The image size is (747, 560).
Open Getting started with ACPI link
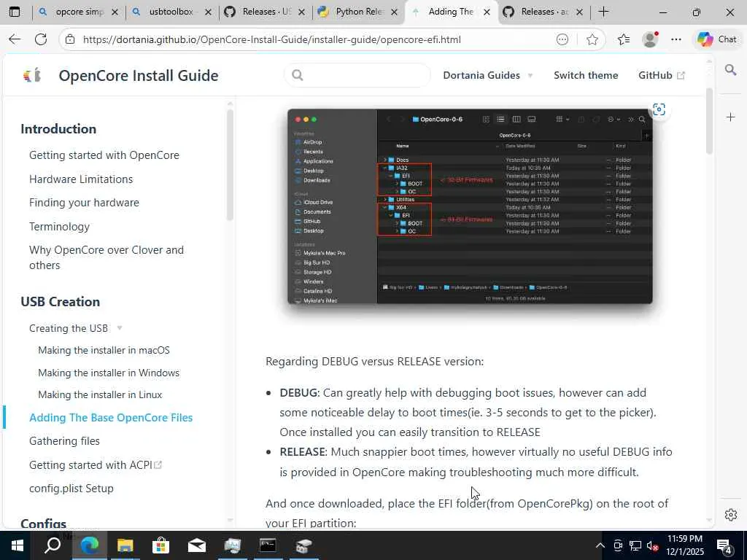[96, 464]
